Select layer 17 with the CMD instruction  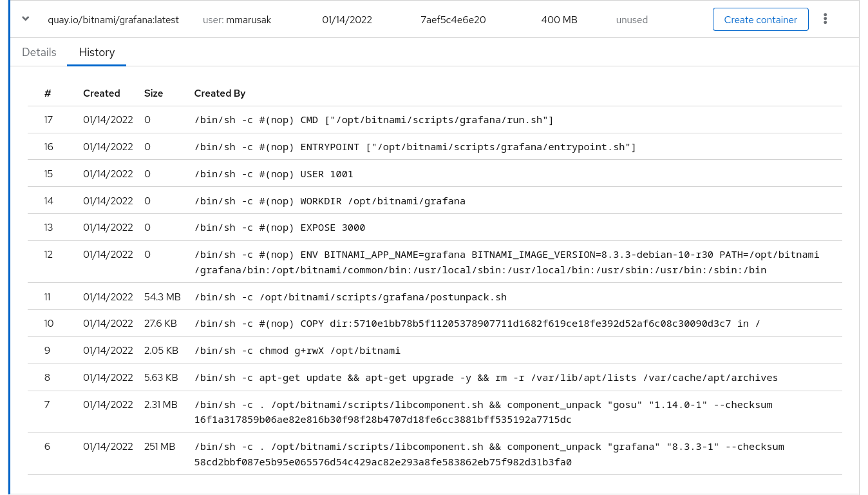click(372, 119)
